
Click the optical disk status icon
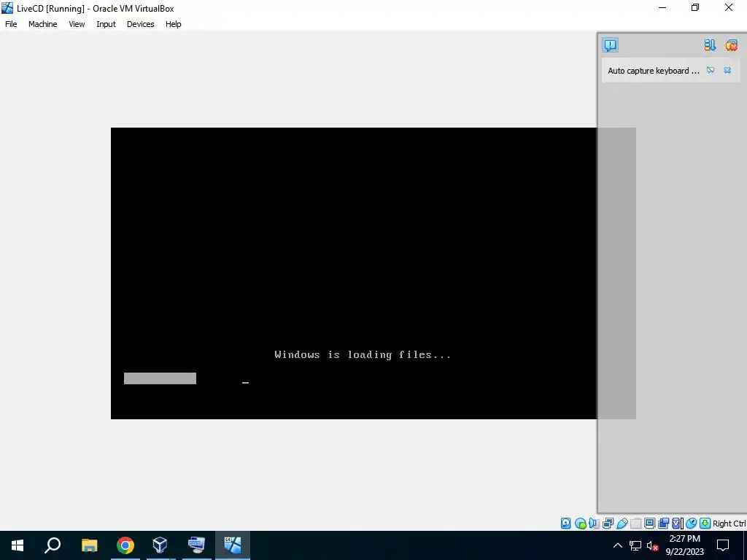(580, 524)
